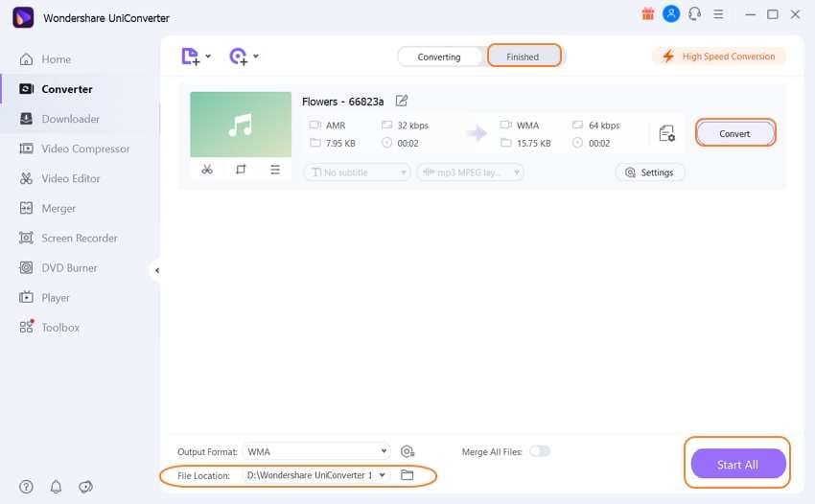
Task: Open the effects list icon under thumbnail
Action: (275, 170)
